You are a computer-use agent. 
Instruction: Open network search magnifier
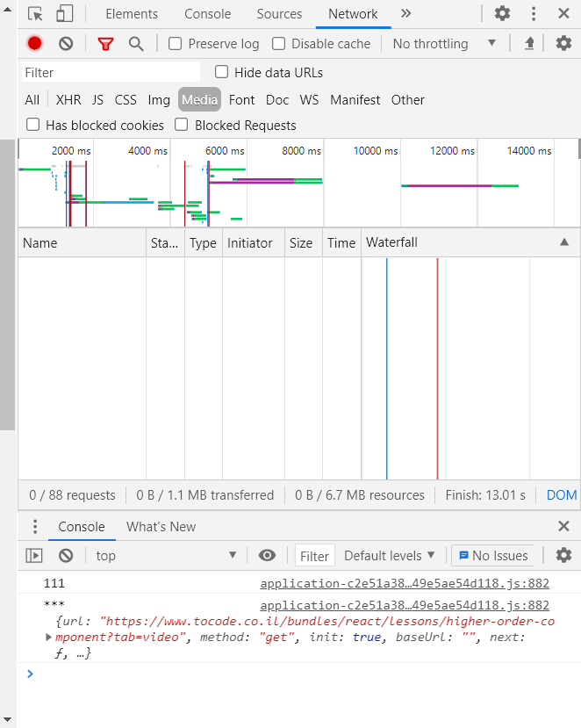click(x=136, y=44)
